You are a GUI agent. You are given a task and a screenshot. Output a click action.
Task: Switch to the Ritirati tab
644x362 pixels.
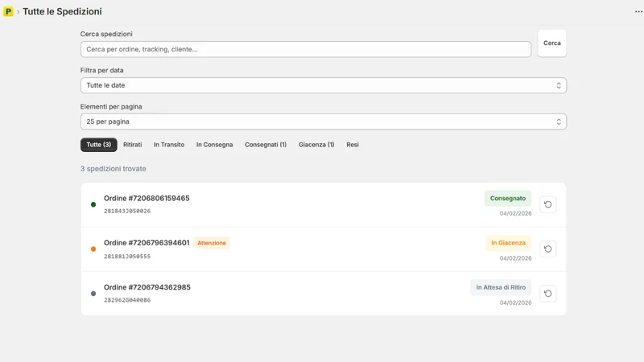click(132, 145)
